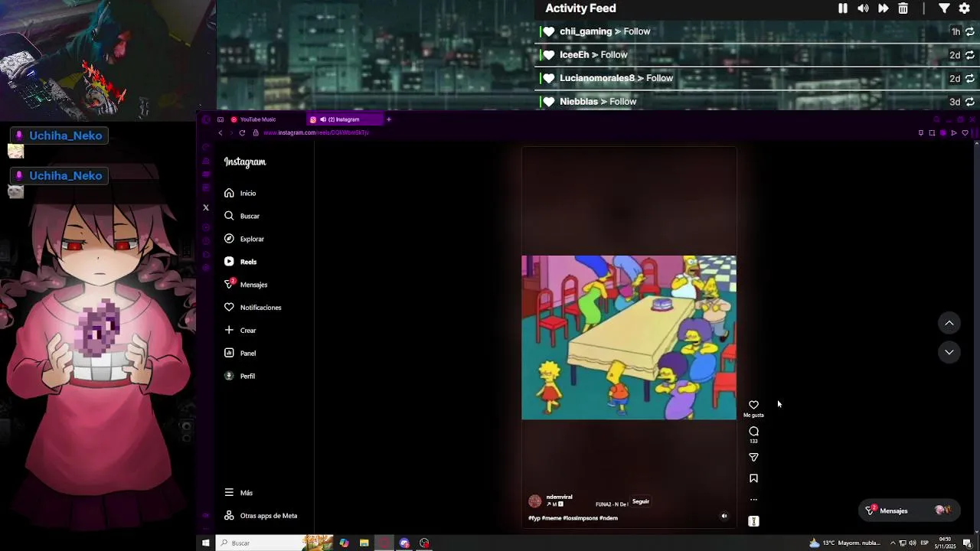
Task: Open Buscar in Instagram sidebar
Action: coord(242,217)
